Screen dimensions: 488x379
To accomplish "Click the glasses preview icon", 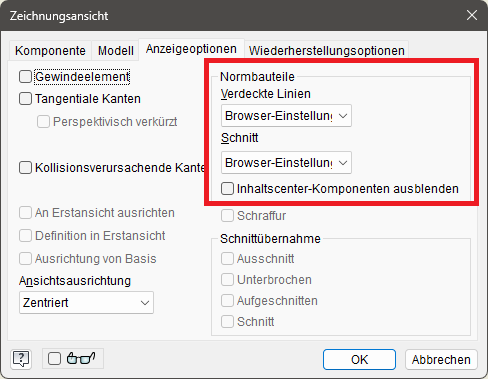I will tap(81, 359).
